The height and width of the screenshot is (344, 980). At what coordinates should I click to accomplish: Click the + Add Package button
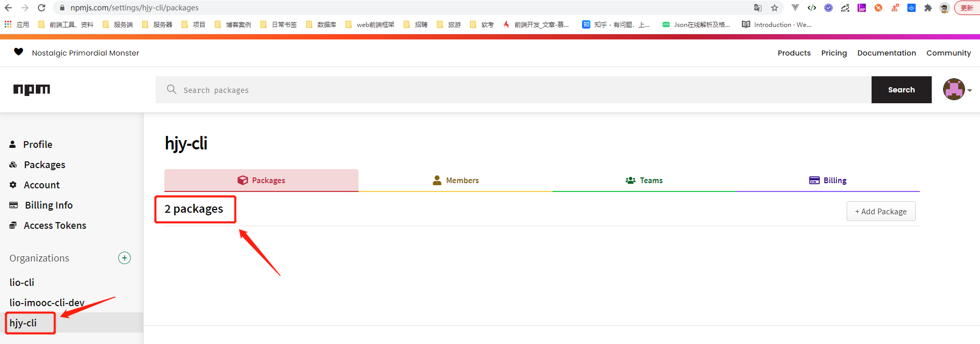coord(881,211)
